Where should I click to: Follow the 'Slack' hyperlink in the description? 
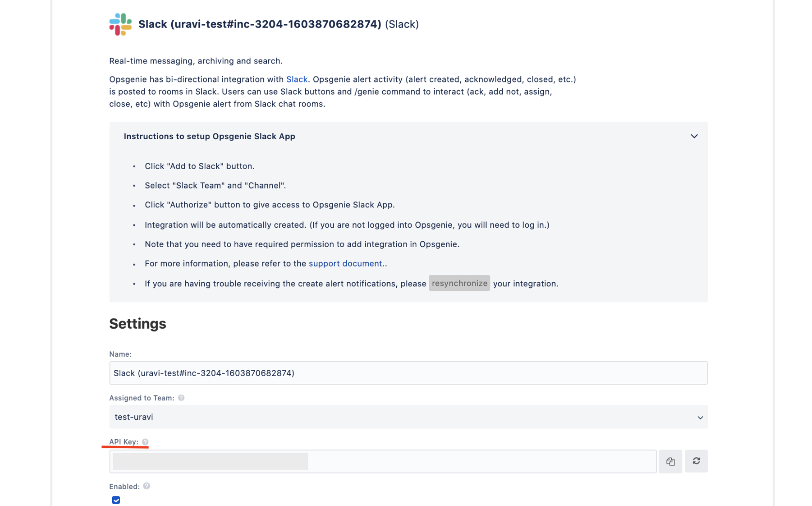(296, 79)
